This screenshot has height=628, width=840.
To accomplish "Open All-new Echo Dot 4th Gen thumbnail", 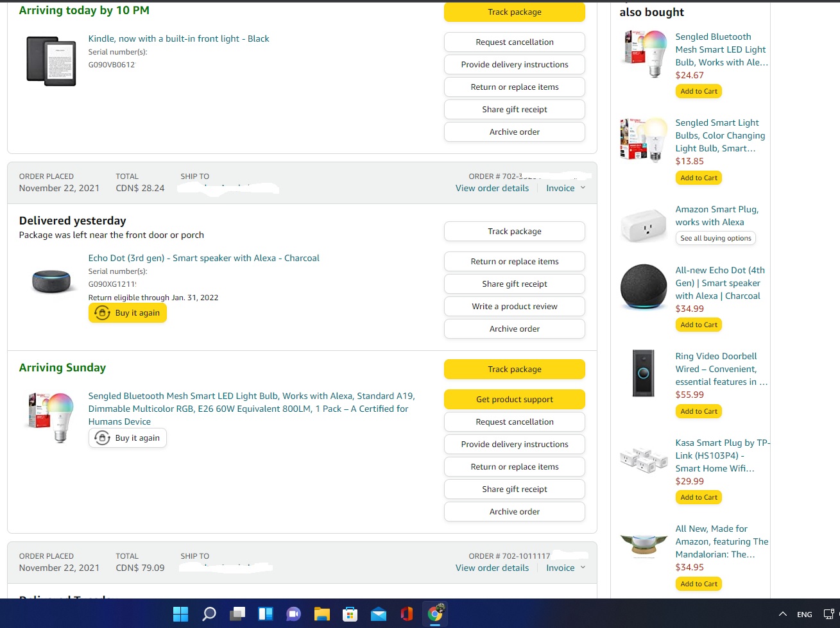I will click(644, 287).
